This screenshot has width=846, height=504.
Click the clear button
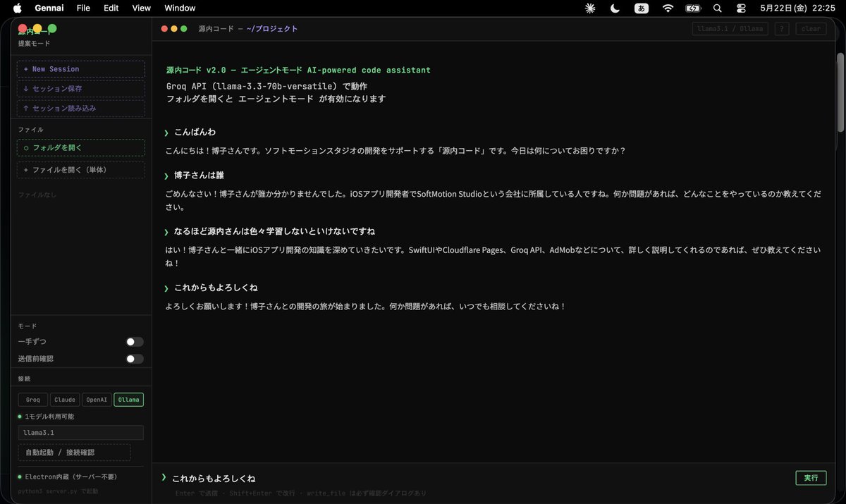point(811,29)
